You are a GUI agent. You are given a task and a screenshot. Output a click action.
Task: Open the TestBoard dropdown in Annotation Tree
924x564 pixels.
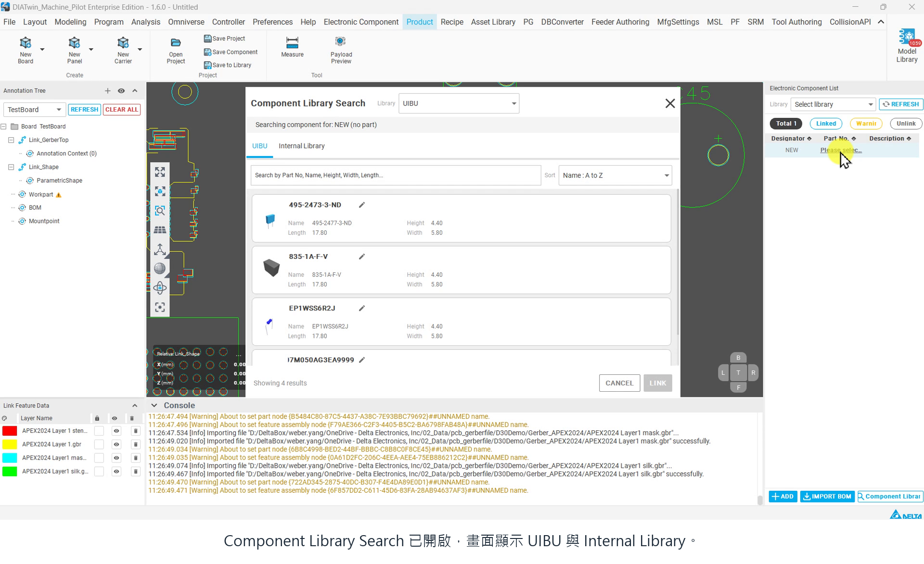click(x=34, y=109)
